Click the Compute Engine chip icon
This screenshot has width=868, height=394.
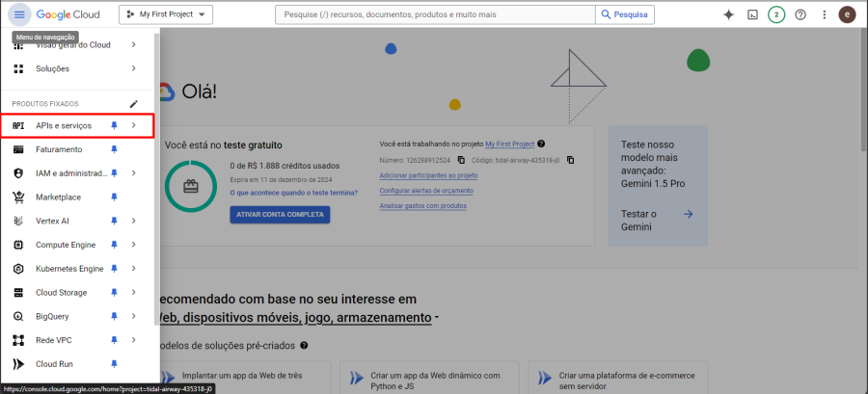[18, 245]
